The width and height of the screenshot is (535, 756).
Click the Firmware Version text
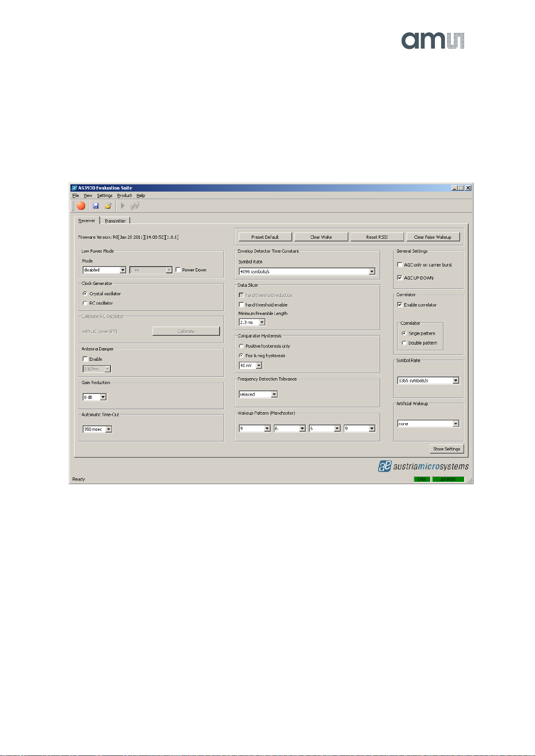[128, 237]
